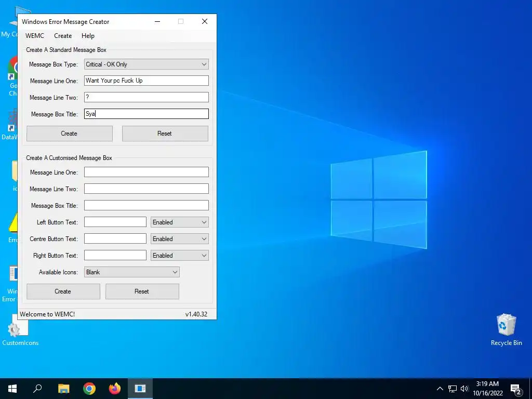Click standard Message Line One field

pyautogui.click(x=146, y=81)
